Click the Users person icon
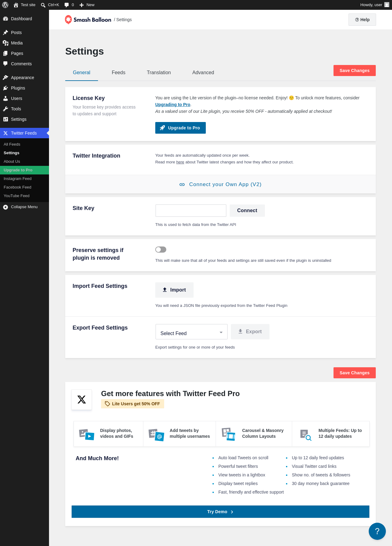 6,98
